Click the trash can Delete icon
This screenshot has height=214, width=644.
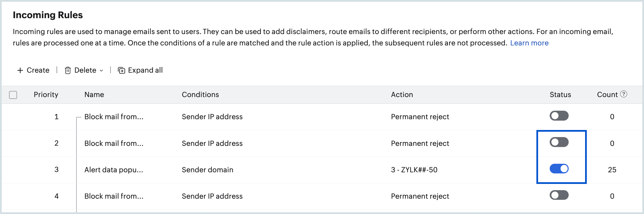pos(68,70)
